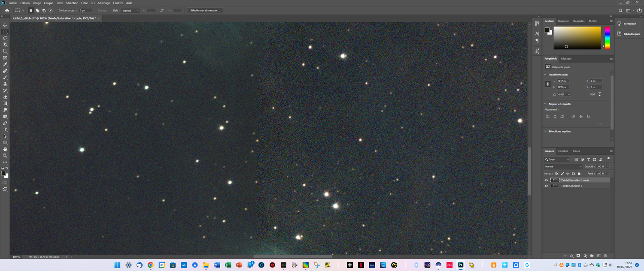Hide the Teinte/Saturation 1 layer

546,186
